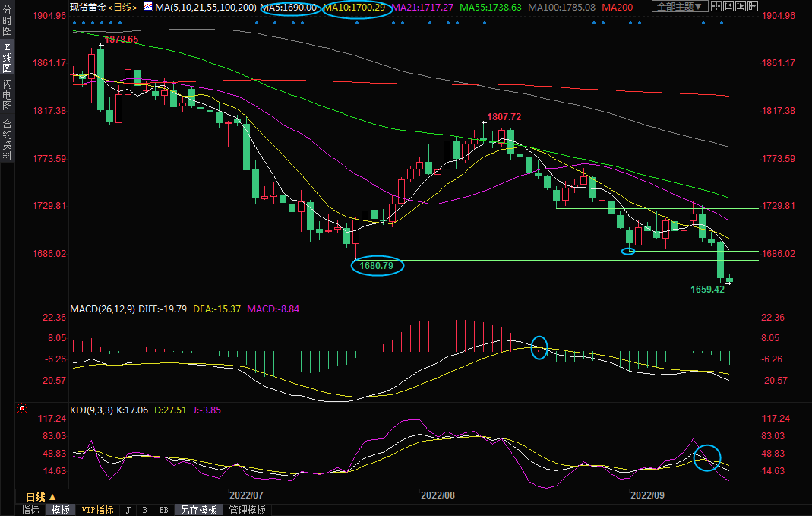Toggle the B indicator button
The height and width of the screenshot is (516, 812).
[x=144, y=510]
